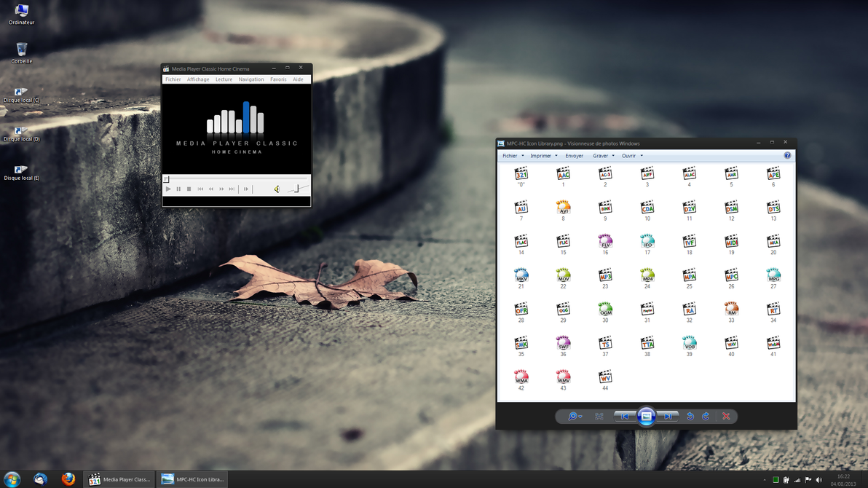Open the Fichier dropdown in photo viewer
This screenshot has width=868, height=488.
click(512, 155)
